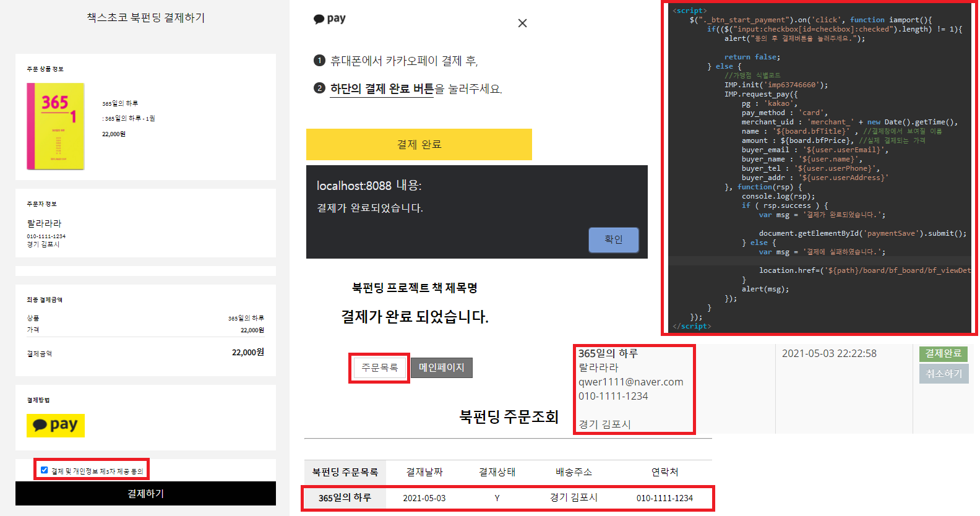Close the KakaoPay popup with X

pos(522,23)
